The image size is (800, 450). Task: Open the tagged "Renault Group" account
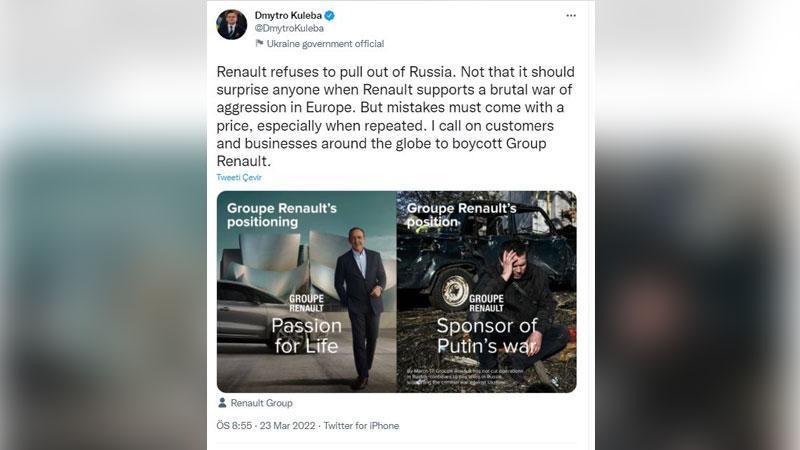click(x=261, y=403)
